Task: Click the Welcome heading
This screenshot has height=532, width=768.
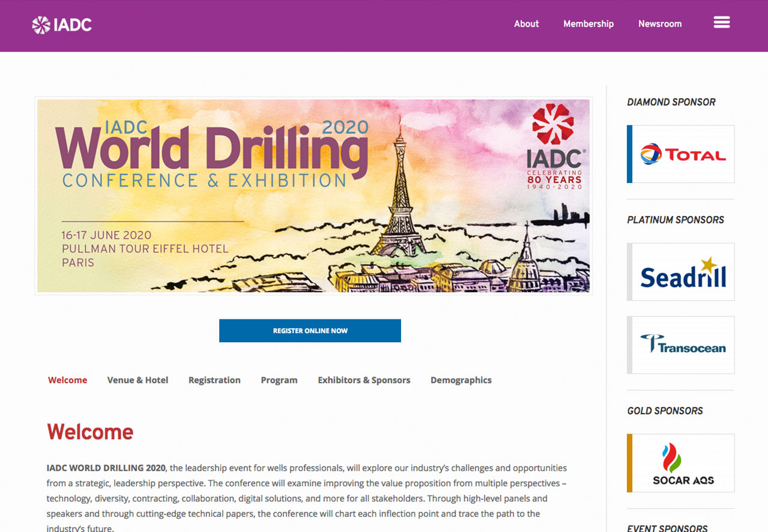Action: pos(90,432)
